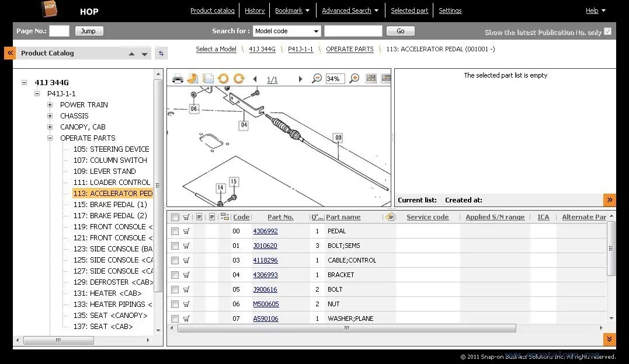Expand the POWER TRAIN tree node

coord(50,104)
